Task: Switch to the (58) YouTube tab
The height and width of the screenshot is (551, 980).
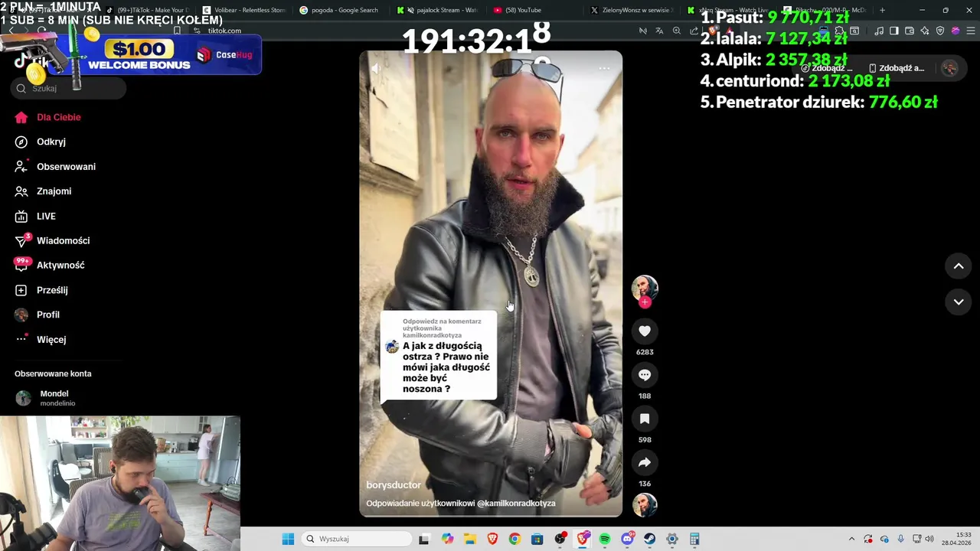Action: pos(534,10)
